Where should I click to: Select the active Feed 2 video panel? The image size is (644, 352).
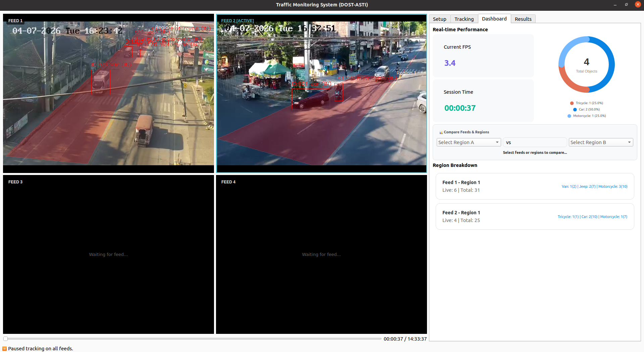pyautogui.click(x=321, y=93)
